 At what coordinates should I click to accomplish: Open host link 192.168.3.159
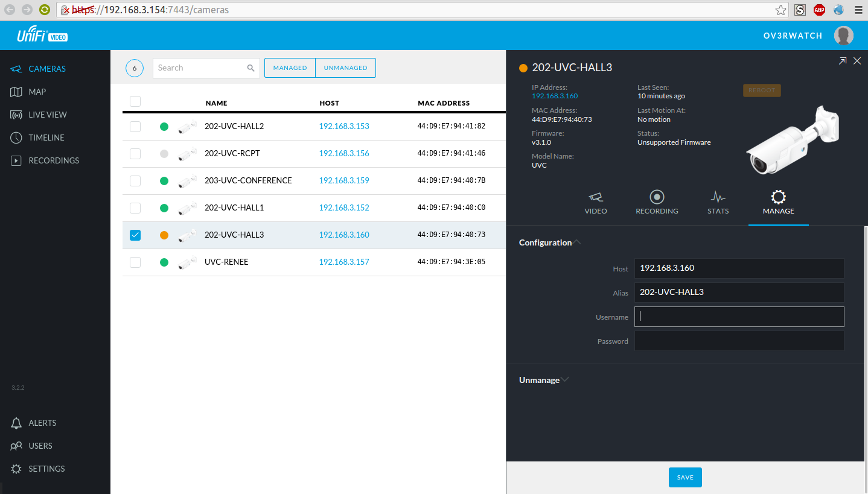point(344,181)
